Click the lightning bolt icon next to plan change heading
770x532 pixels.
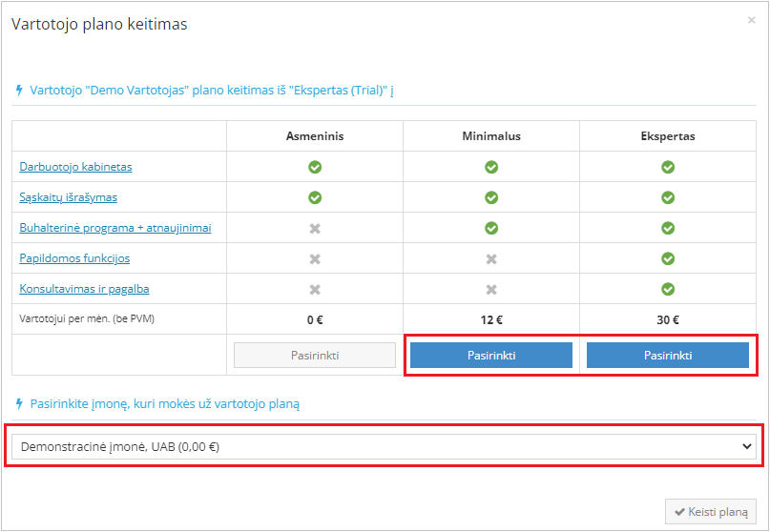(x=19, y=91)
